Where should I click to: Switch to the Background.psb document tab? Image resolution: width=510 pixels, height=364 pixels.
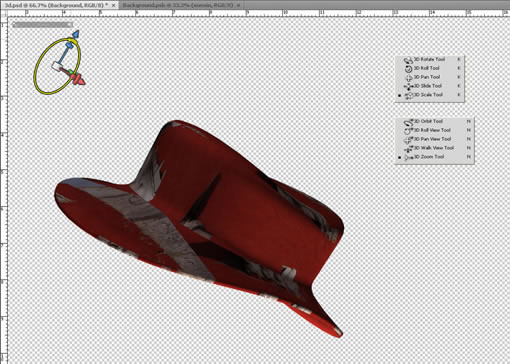point(178,5)
